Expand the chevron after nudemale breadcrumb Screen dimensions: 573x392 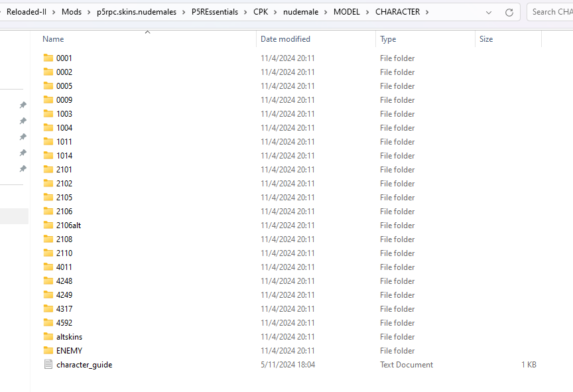tap(326, 12)
